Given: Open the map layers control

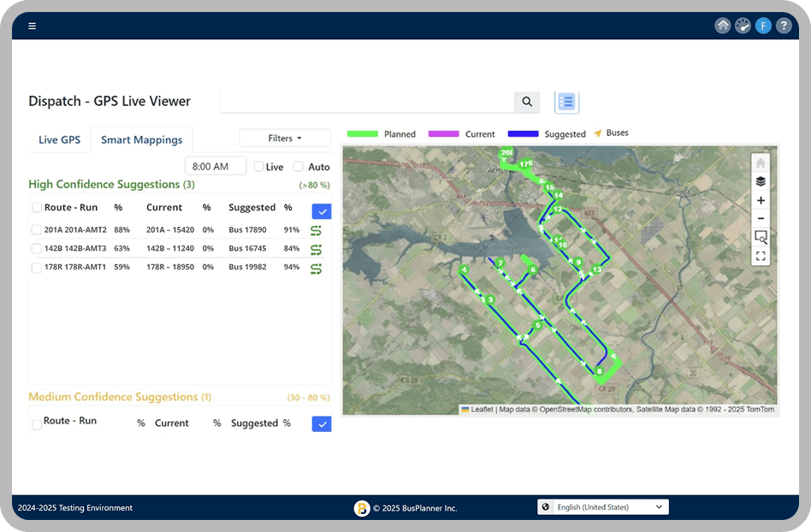Looking at the screenshot, I should [x=761, y=181].
